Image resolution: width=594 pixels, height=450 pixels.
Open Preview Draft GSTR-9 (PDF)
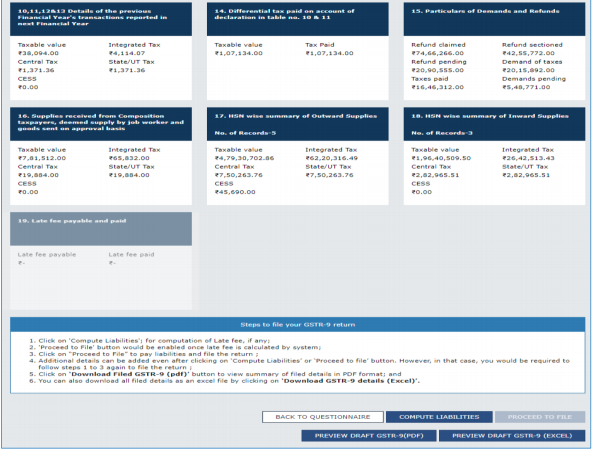(x=369, y=436)
